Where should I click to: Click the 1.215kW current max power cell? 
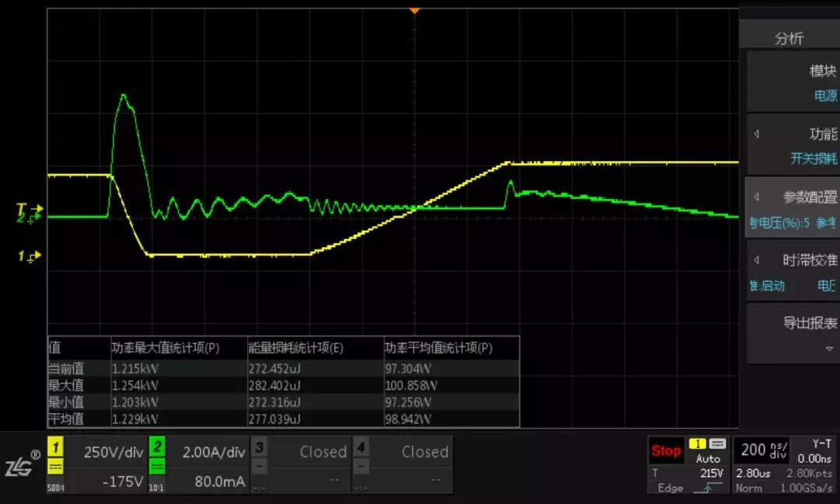[x=135, y=369]
